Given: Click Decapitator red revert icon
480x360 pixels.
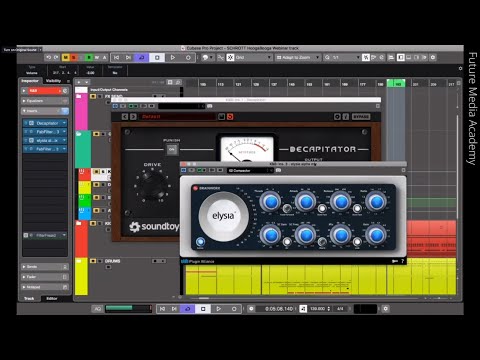Looking at the screenshot, I should coord(230,117).
